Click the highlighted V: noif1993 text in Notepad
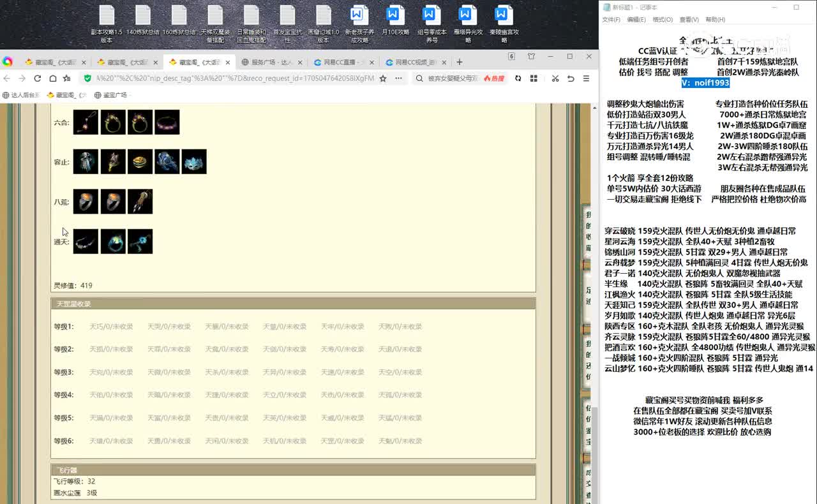 705,83
